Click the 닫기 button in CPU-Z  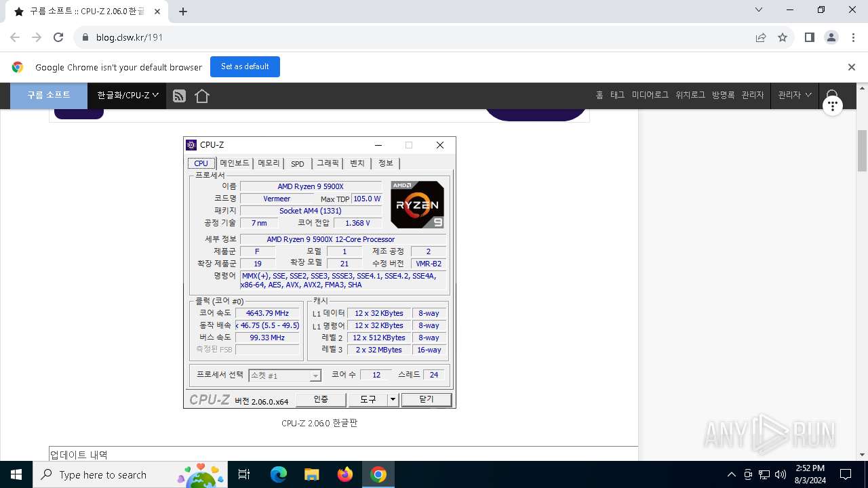tap(427, 400)
